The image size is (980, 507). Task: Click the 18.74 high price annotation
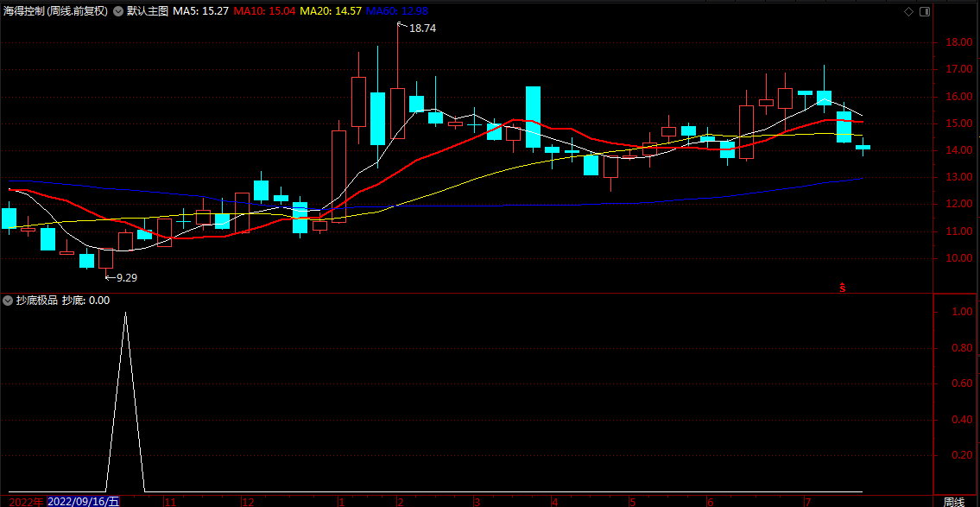pyautogui.click(x=422, y=29)
